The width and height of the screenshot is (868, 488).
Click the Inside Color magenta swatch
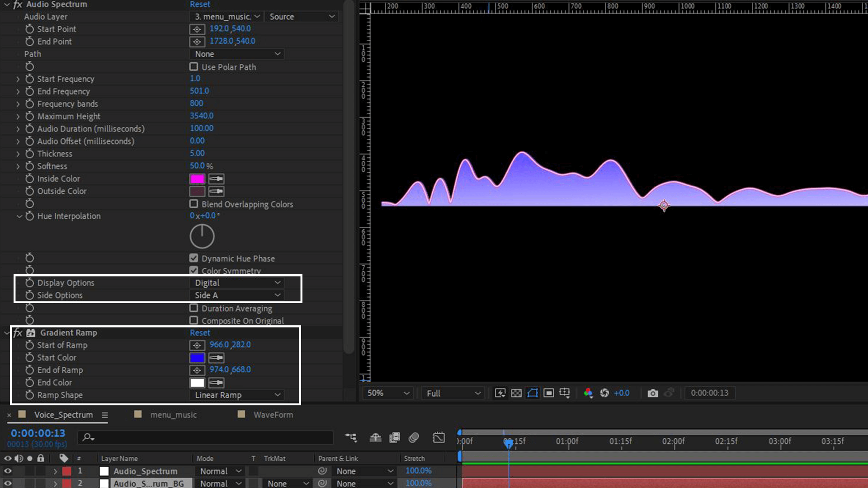click(197, 179)
